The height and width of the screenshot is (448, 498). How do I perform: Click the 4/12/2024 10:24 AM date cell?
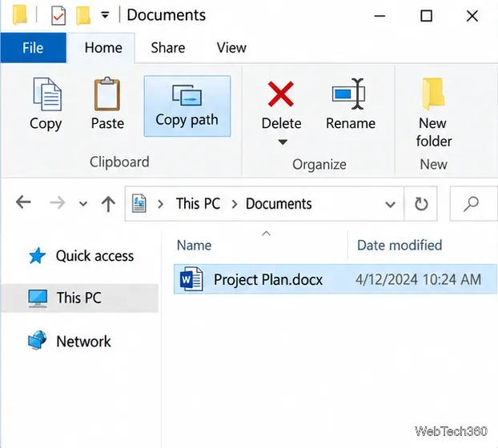[418, 279]
